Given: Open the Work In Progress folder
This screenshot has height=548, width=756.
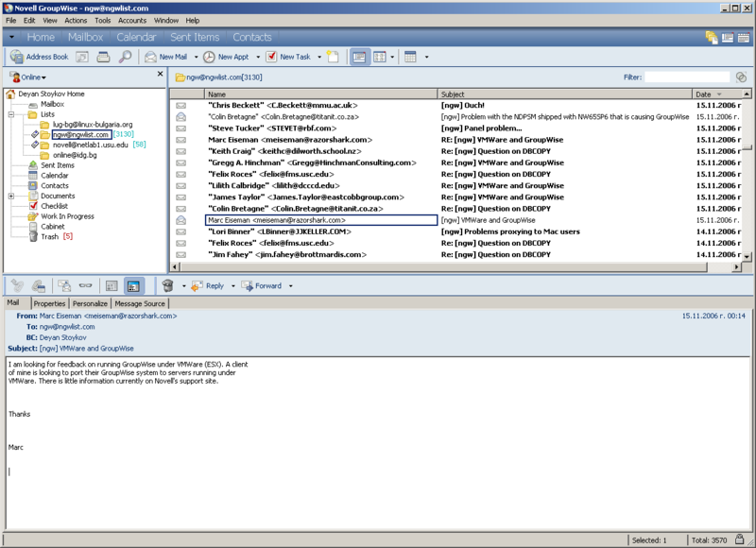Looking at the screenshot, I should tap(67, 216).
